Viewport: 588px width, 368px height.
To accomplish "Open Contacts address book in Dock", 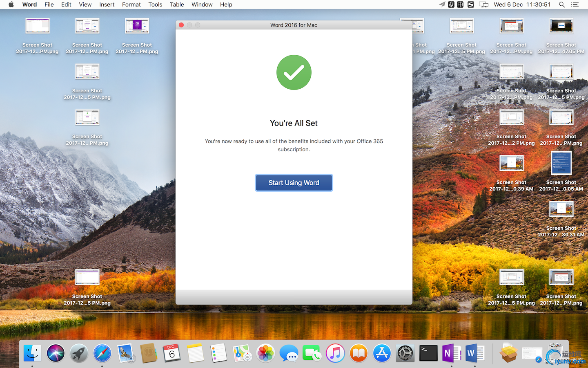I will (149, 353).
